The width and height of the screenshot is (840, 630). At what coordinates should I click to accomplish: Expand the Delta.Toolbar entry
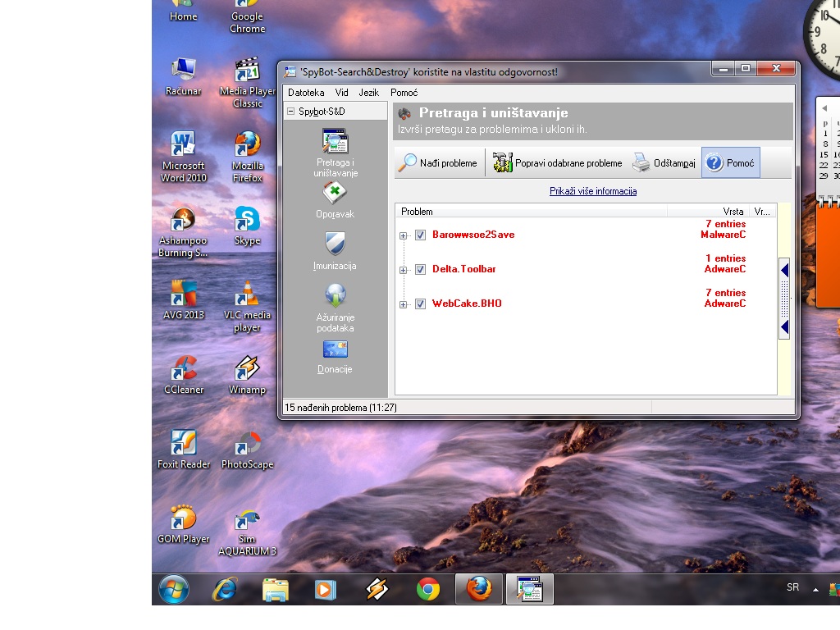pyautogui.click(x=403, y=270)
